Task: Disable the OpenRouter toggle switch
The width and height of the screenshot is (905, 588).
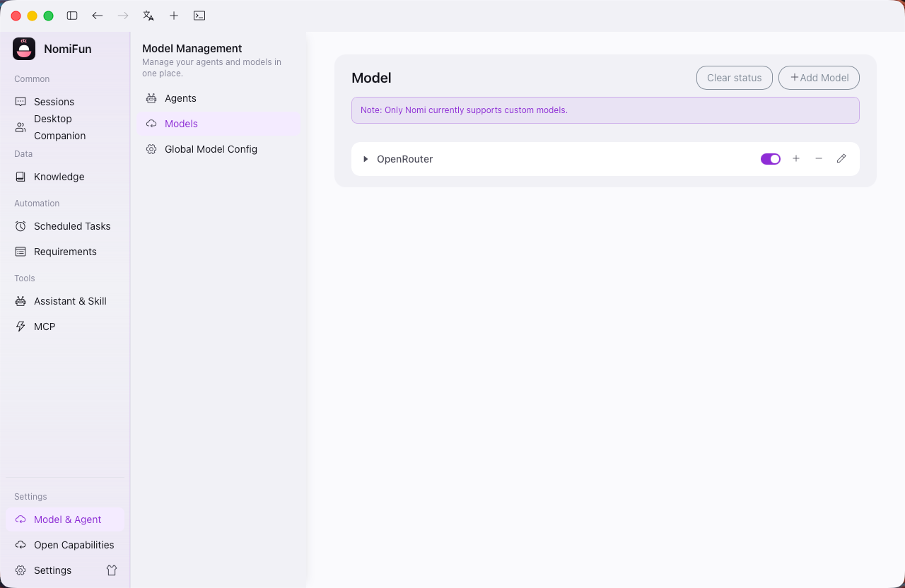Action: (771, 159)
